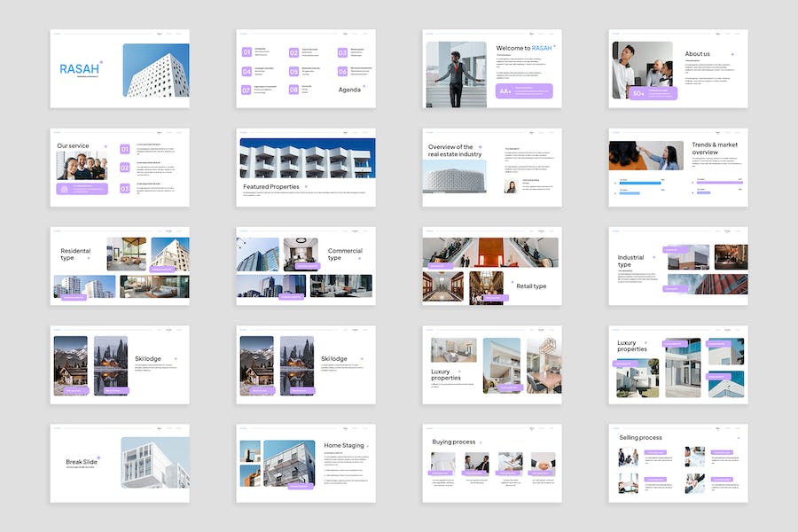Viewport: 798px width, 532px height.
Task: Select the Agenda slide thumbnail
Action: (306, 69)
